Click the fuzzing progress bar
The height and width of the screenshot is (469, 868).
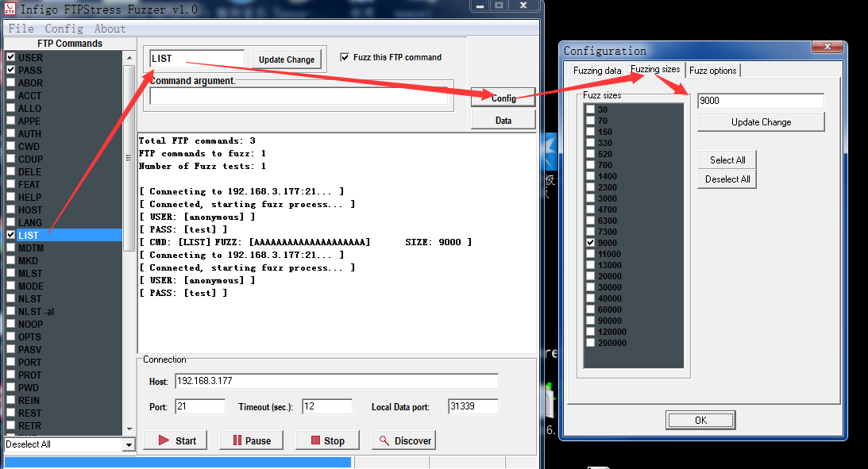178,463
